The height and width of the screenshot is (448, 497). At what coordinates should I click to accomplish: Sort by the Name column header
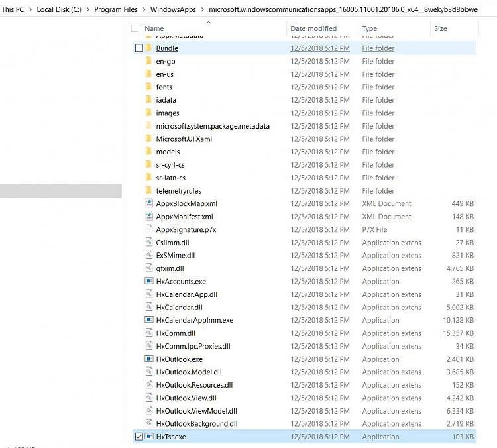click(x=154, y=28)
